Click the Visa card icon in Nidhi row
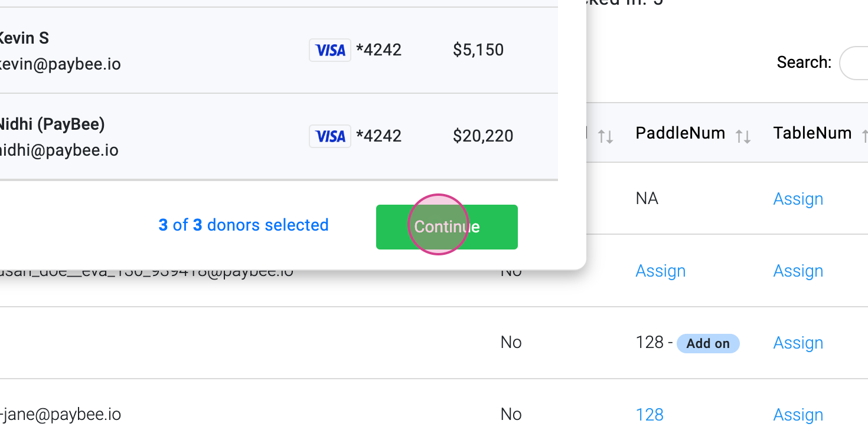The width and height of the screenshot is (868, 440). point(330,136)
